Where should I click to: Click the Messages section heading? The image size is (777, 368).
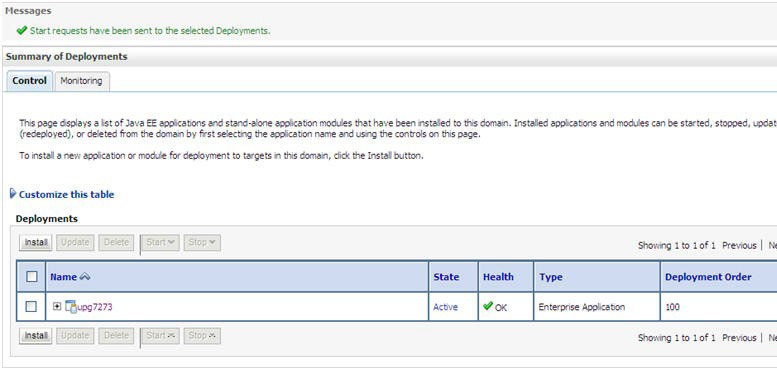pos(28,10)
